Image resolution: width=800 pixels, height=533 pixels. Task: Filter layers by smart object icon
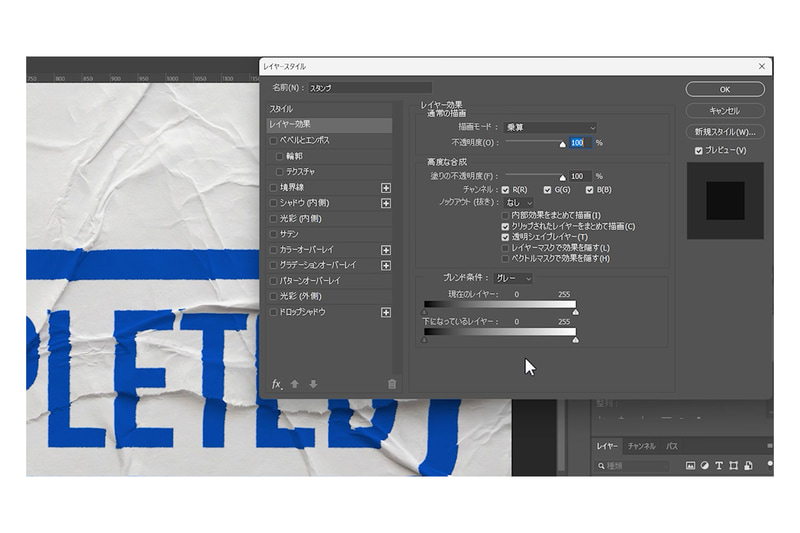click(748, 466)
